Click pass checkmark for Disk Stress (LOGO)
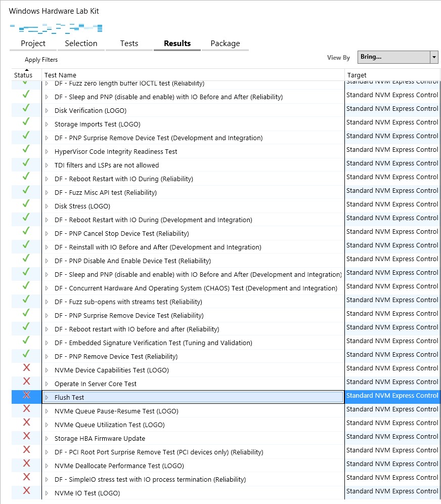441x504 pixels. coord(26,203)
